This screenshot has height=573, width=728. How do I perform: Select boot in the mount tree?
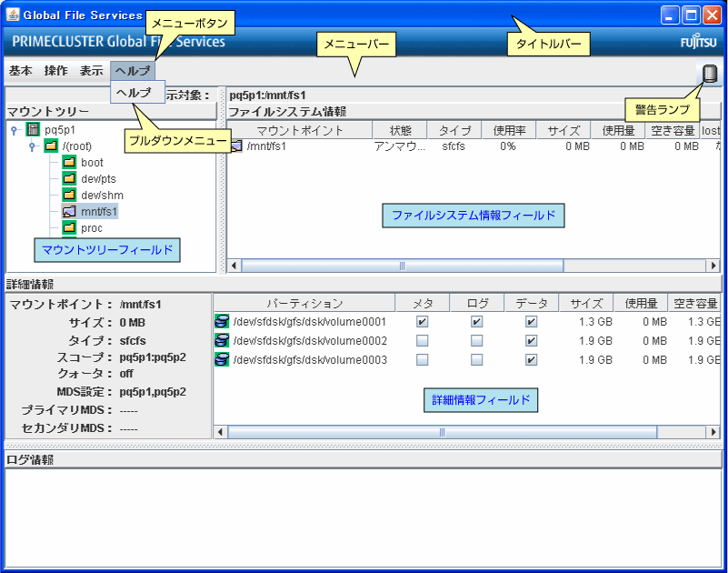(92, 163)
